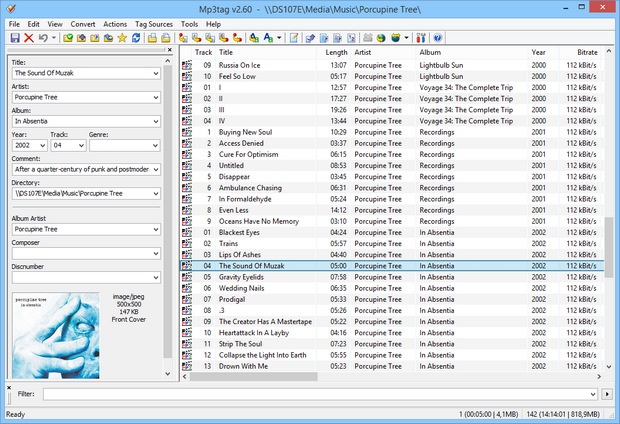Create playlist for all files icon
Viewport: 620px width, 424px height.
(x=152, y=38)
